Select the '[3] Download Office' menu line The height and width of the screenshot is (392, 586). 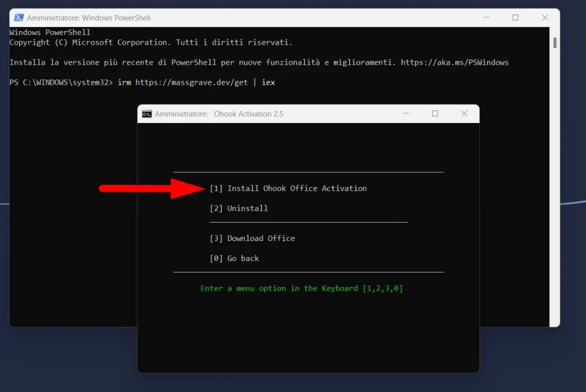coord(252,238)
